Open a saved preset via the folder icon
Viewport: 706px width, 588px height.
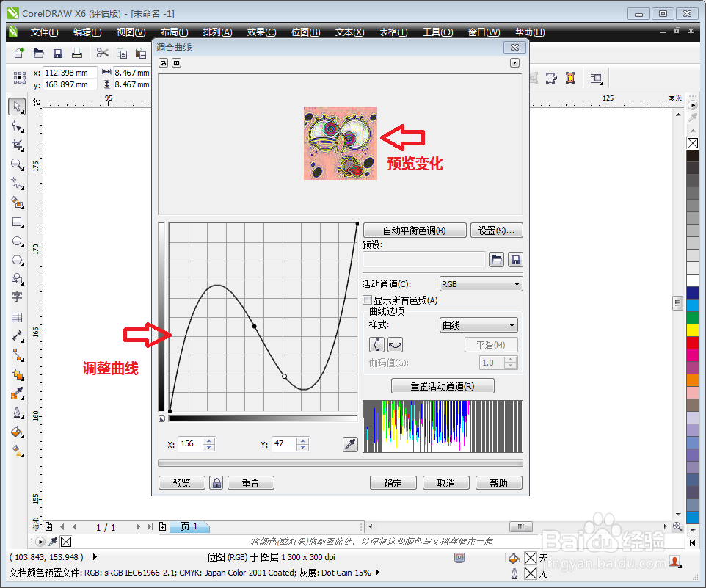pos(495,259)
